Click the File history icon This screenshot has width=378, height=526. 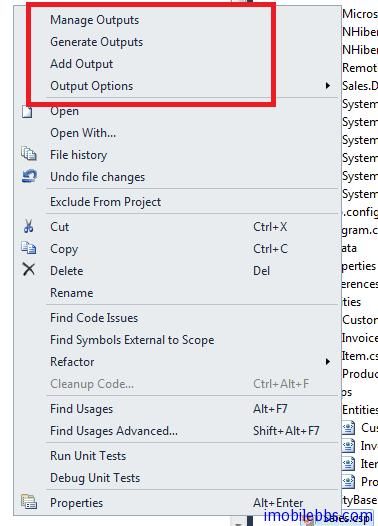pos(29,154)
